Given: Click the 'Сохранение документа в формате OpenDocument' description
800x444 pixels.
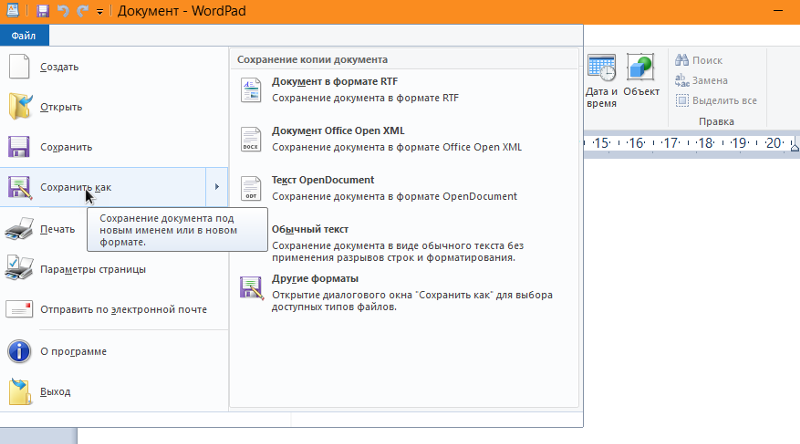Looking at the screenshot, I should point(394,196).
